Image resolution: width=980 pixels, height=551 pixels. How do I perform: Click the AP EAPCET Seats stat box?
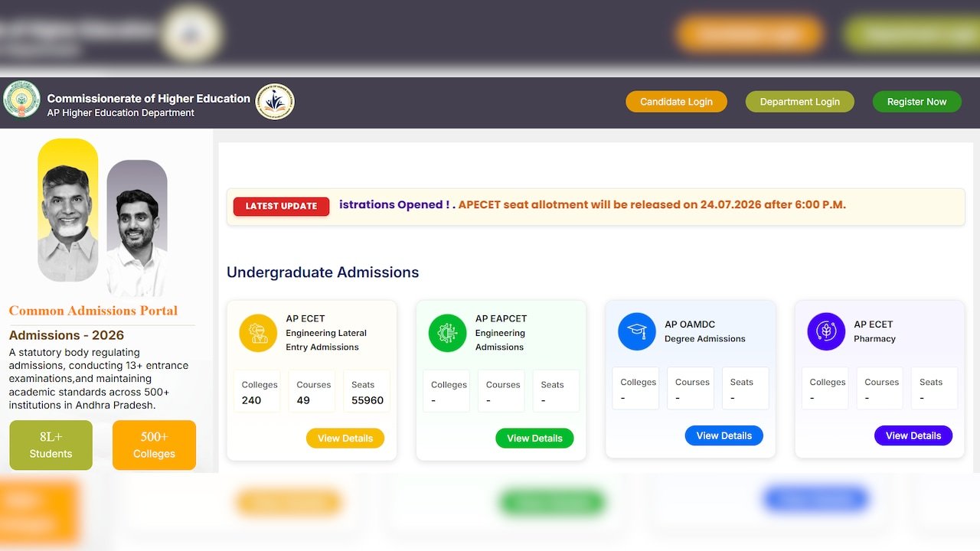coord(557,392)
